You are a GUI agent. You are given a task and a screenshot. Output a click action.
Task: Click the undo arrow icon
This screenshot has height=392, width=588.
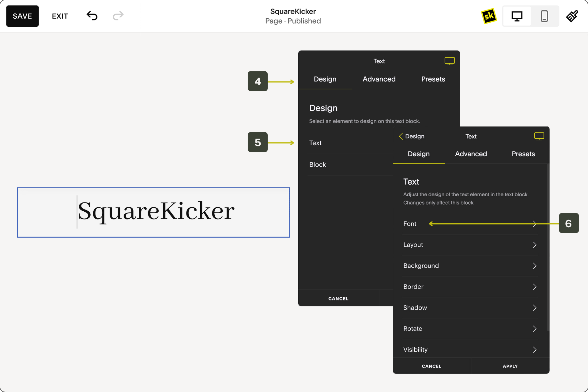pyautogui.click(x=92, y=16)
